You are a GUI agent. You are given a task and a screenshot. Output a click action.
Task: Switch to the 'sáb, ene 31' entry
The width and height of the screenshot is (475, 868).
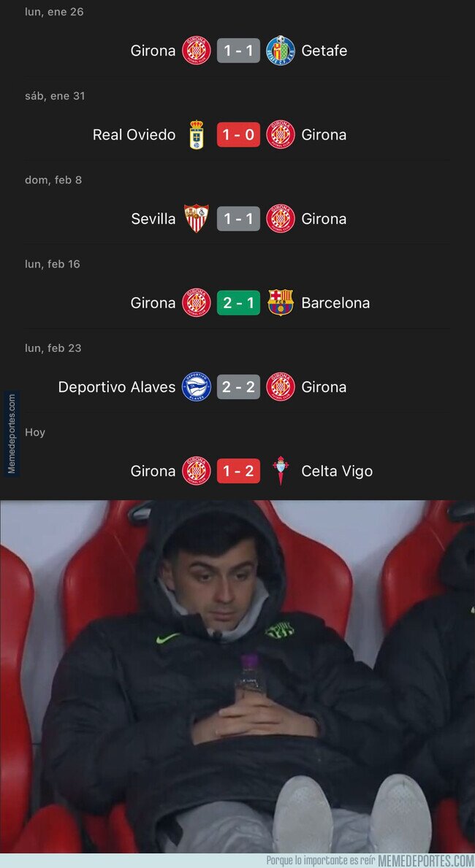tap(54, 95)
